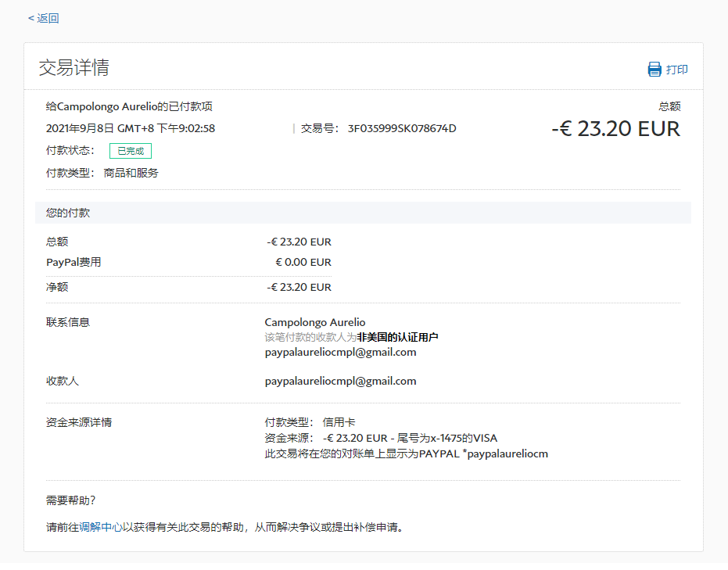Click the 交易详情 page heading
This screenshot has height=570, width=728.
pyautogui.click(x=74, y=67)
